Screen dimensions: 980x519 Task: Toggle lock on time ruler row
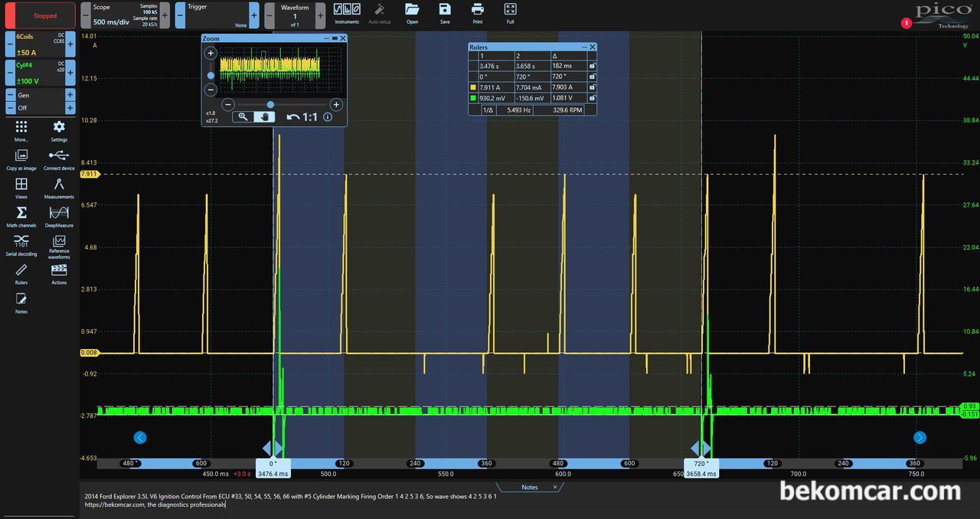click(x=592, y=67)
